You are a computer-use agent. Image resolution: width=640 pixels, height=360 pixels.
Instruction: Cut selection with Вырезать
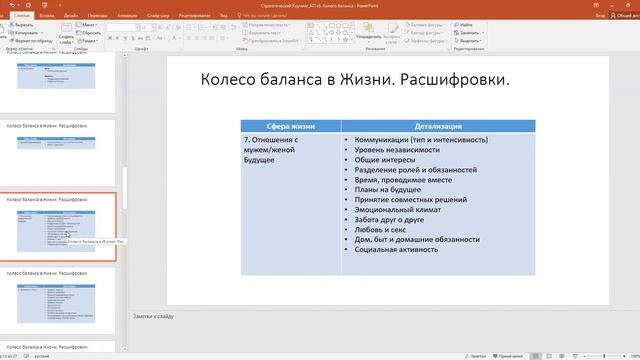(21, 25)
